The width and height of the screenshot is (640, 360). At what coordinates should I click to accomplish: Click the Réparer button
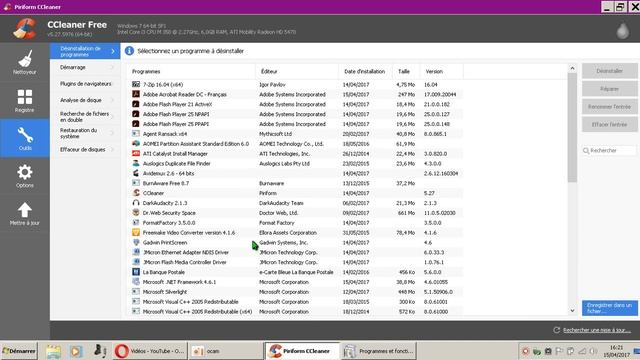609,89
